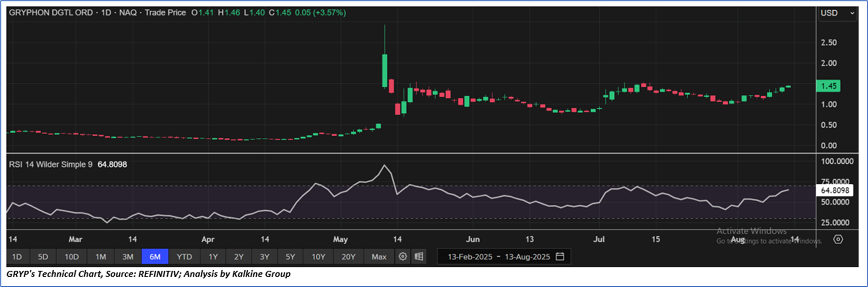The width and height of the screenshot is (868, 287).
Task: Select the 5Y time range
Action: [290, 257]
